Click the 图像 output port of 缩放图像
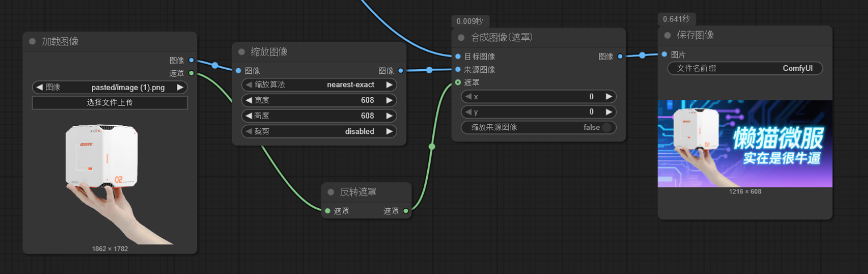 tap(401, 71)
